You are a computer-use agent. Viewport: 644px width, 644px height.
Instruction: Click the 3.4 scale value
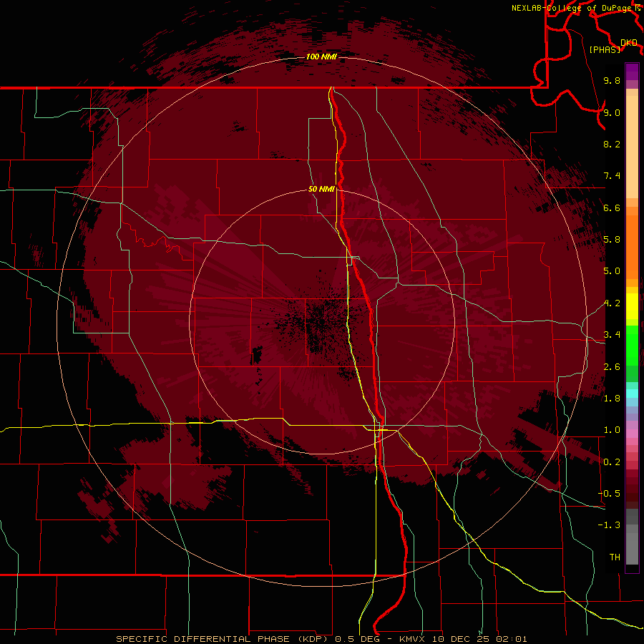pos(612,335)
